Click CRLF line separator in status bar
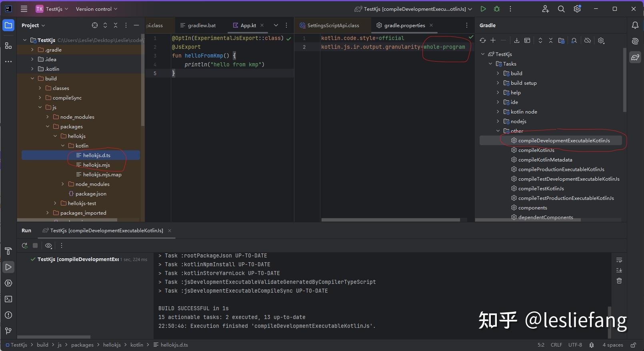The height and width of the screenshot is (351, 644). (556, 345)
